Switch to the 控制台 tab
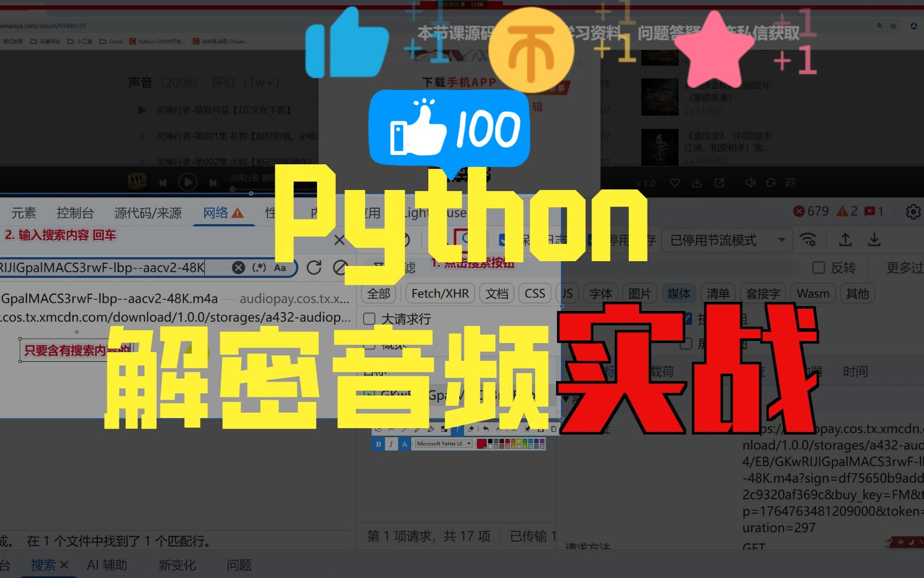This screenshot has height=578, width=924. tap(75, 213)
